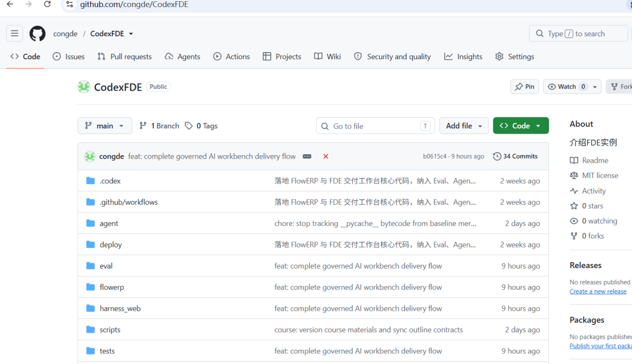Screen dimensions: 632x364
Task: Open agent commit message about pycache
Action: 375,224
